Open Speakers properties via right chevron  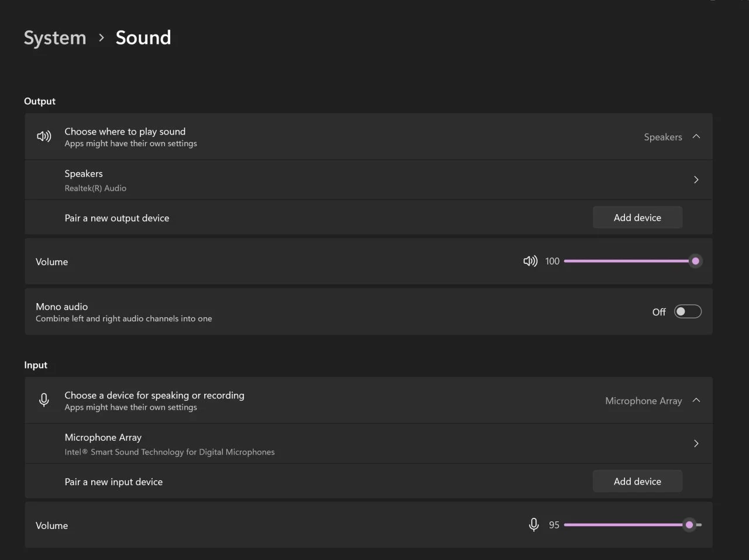coord(696,180)
